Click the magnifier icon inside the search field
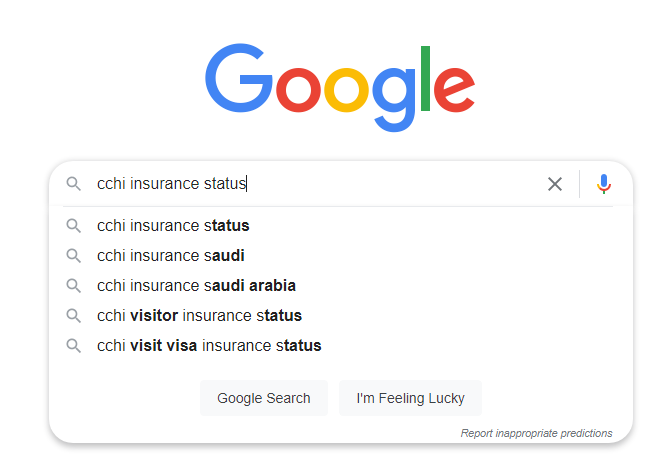The width and height of the screenshot is (660, 466). pyautogui.click(x=74, y=184)
